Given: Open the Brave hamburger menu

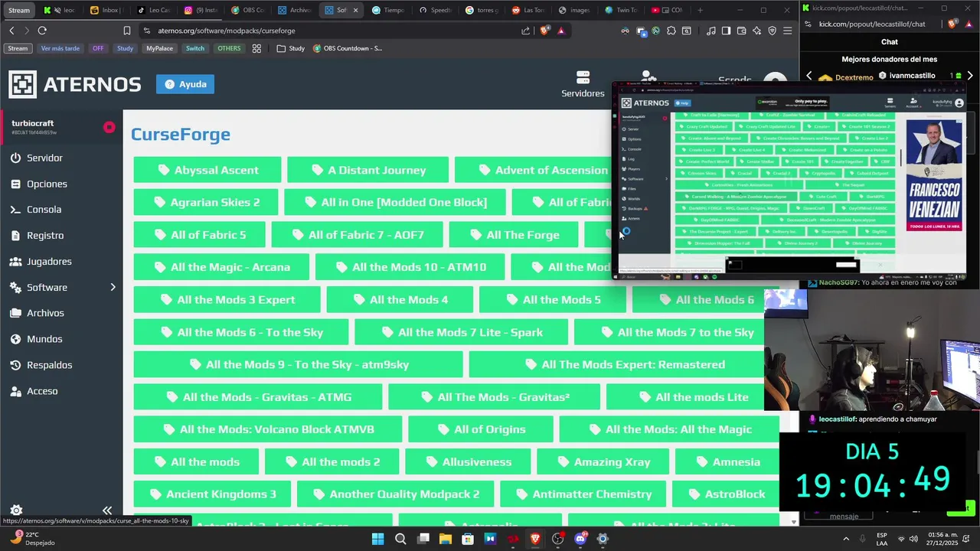Looking at the screenshot, I should tap(787, 31).
